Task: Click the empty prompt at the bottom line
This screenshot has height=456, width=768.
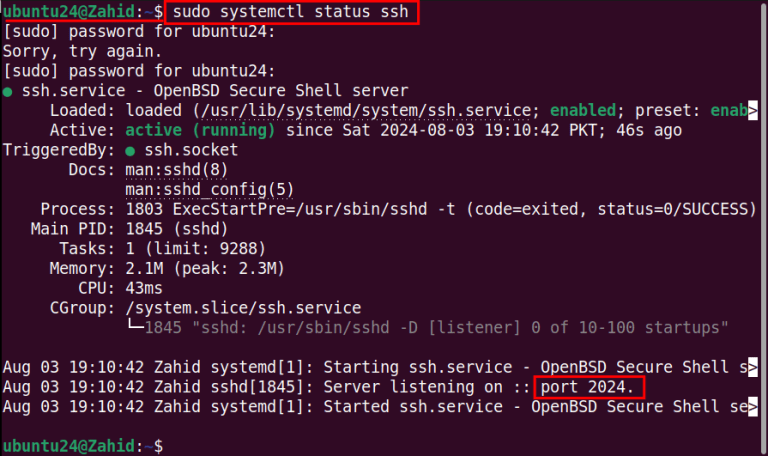Action: 160,445
